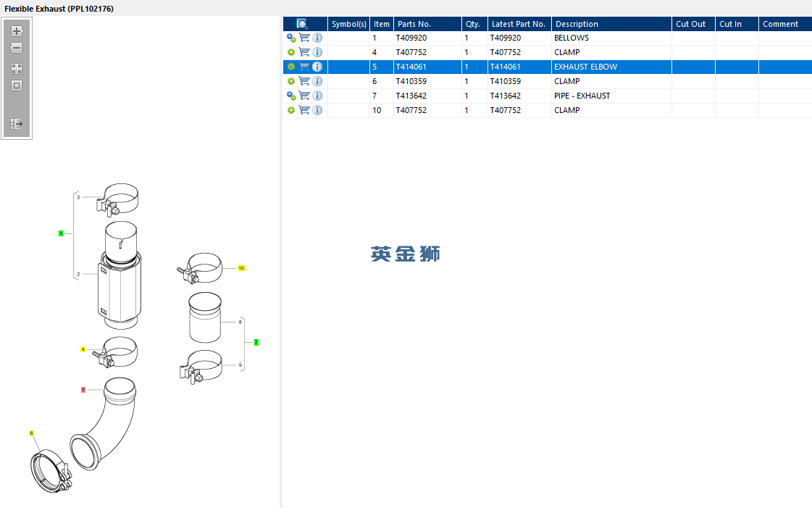Zoom in on the exhaust diagram

click(17, 31)
